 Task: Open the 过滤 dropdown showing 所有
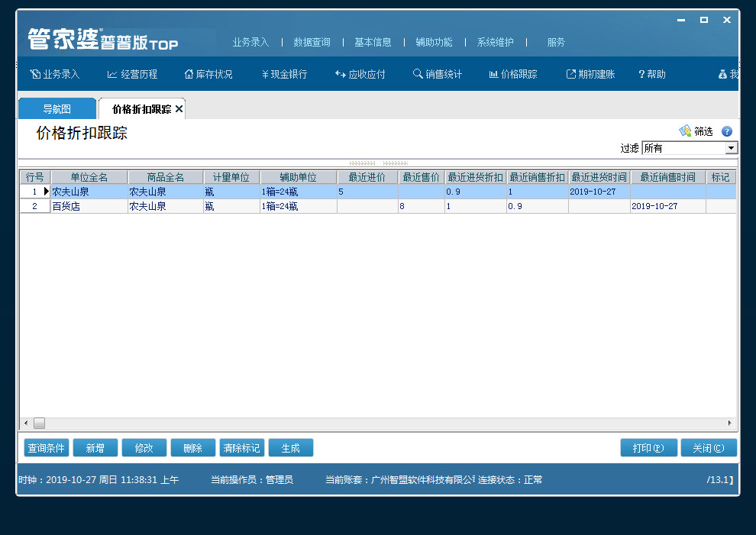click(x=731, y=148)
